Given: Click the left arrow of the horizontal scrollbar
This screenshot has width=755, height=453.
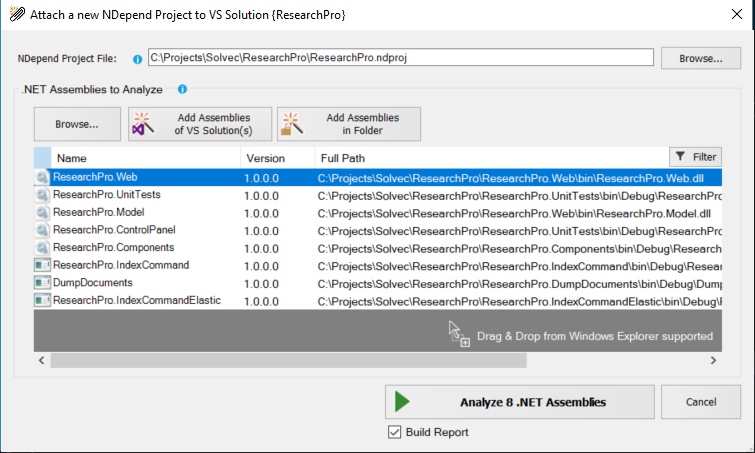Looking at the screenshot, I should click(41, 361).
